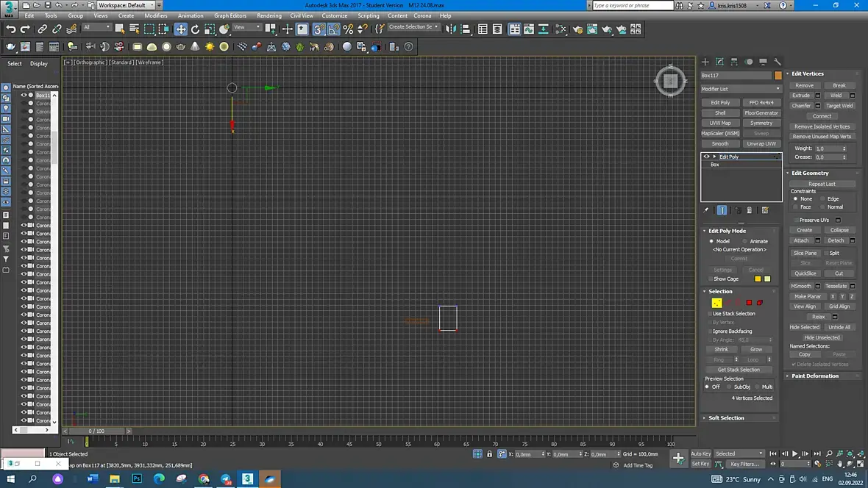Open the Modifier List dropdown
The height and width of the screenshot is (488, 868).
(x=741, y=89)
